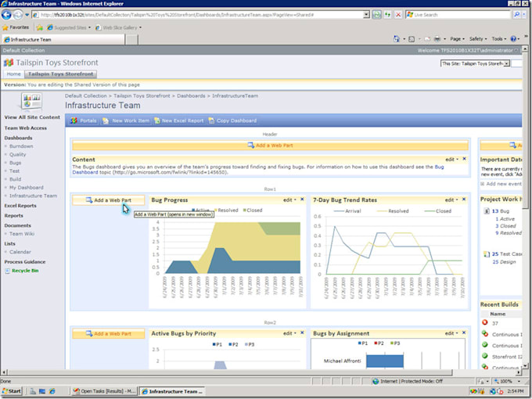Click the horizontal scrollbar at page bottom
Viewport: 532px width, 399px height.
230,372
